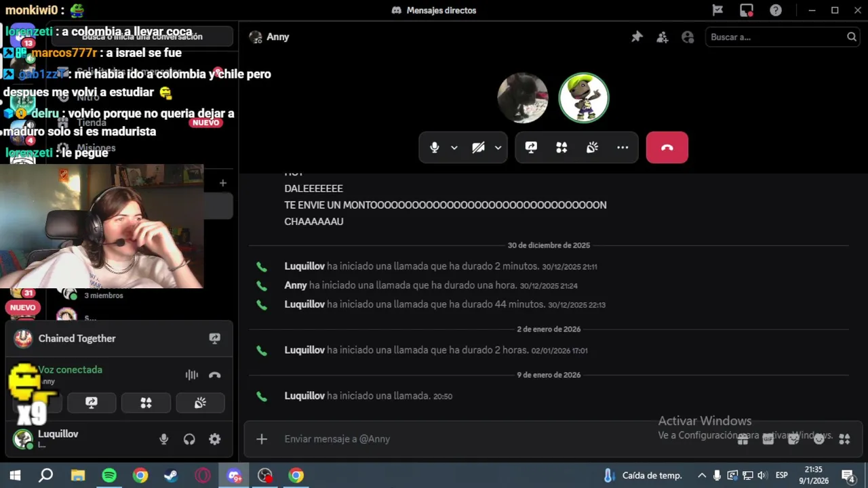Open Discord taskbar icon
The height and width of the screenshot is (488, 868).
[x=235, y=475]
